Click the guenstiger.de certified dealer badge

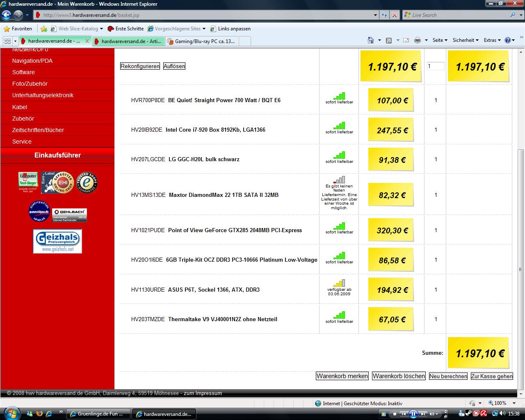click(39, 211)
